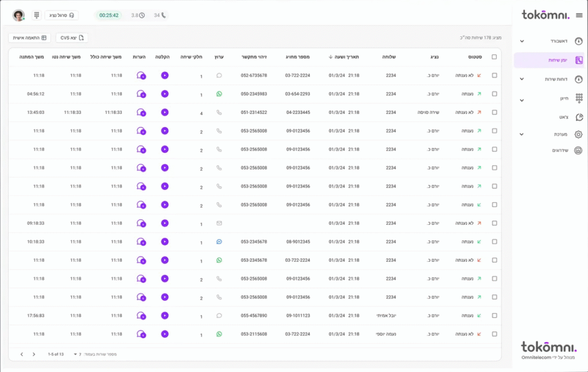Viewport: 588px width, 372px height.
Task: Expand the מערכת sidebar section
Action: tap(522, 135)
